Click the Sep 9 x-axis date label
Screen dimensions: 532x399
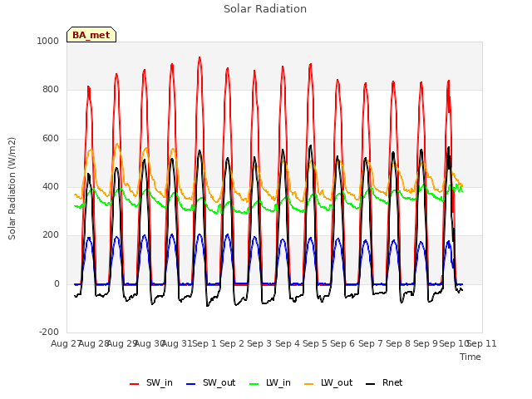pos(426,343)
